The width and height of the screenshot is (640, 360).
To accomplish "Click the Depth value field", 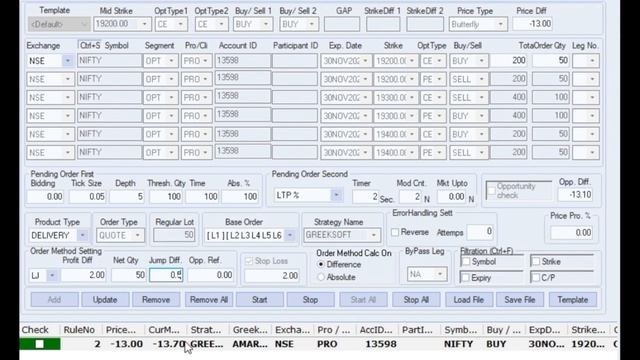I will (x=127, y=197).
